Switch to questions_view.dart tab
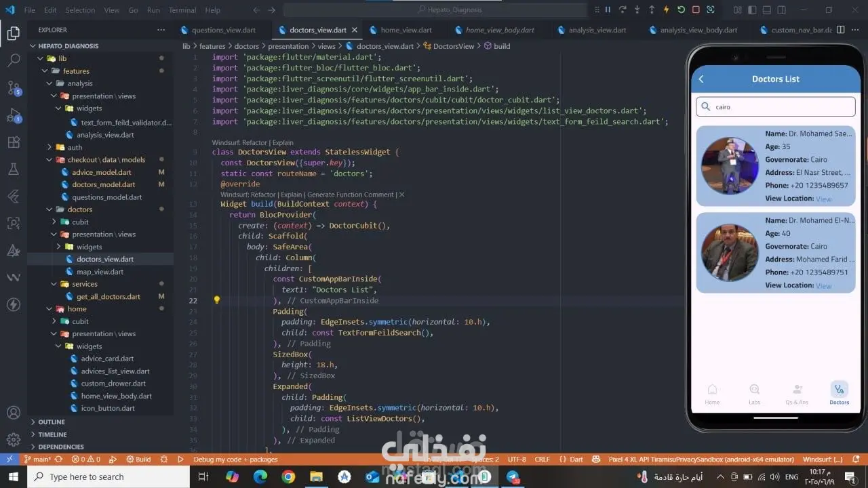The height and width of the screenshot is (488, 868). tap(223, 30)
